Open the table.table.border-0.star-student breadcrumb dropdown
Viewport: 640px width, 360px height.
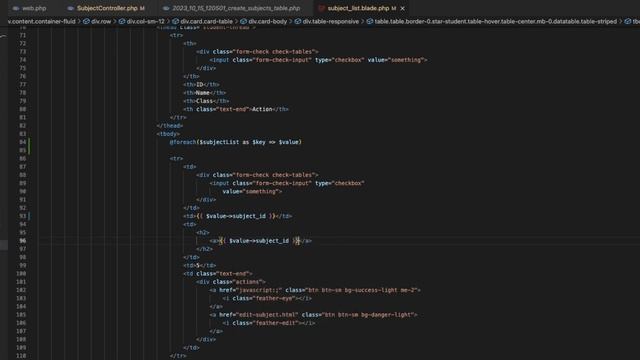point(496,21)
